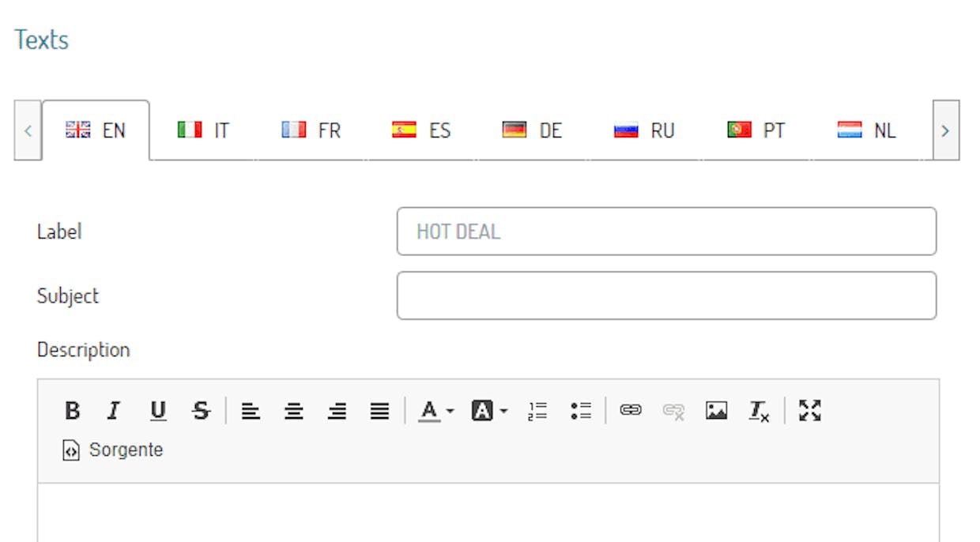Click the Sorgente source button

click(113, 450)
